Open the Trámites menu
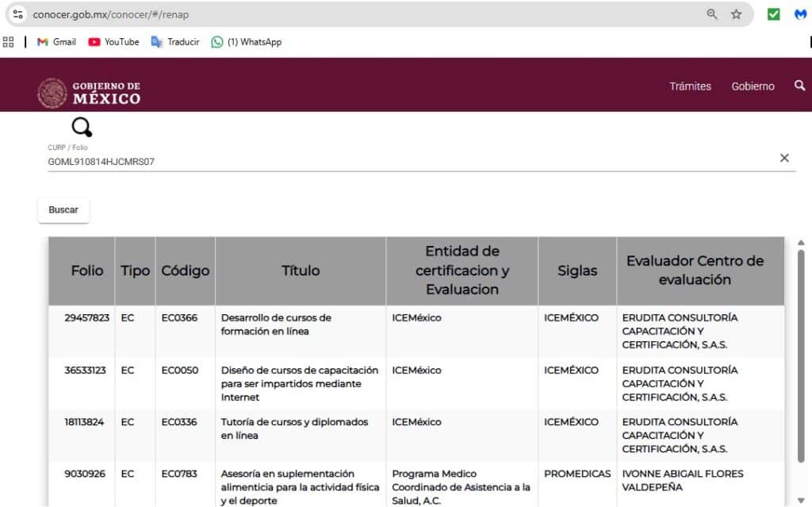 coord(690,86)
